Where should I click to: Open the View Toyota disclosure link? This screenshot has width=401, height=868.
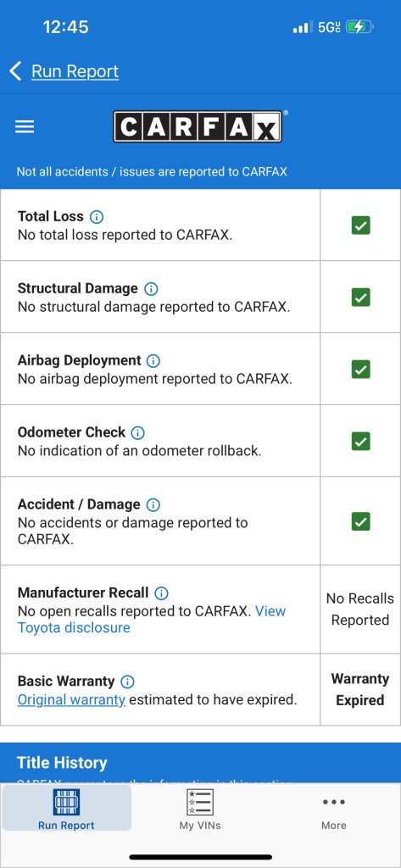point(152,620)
